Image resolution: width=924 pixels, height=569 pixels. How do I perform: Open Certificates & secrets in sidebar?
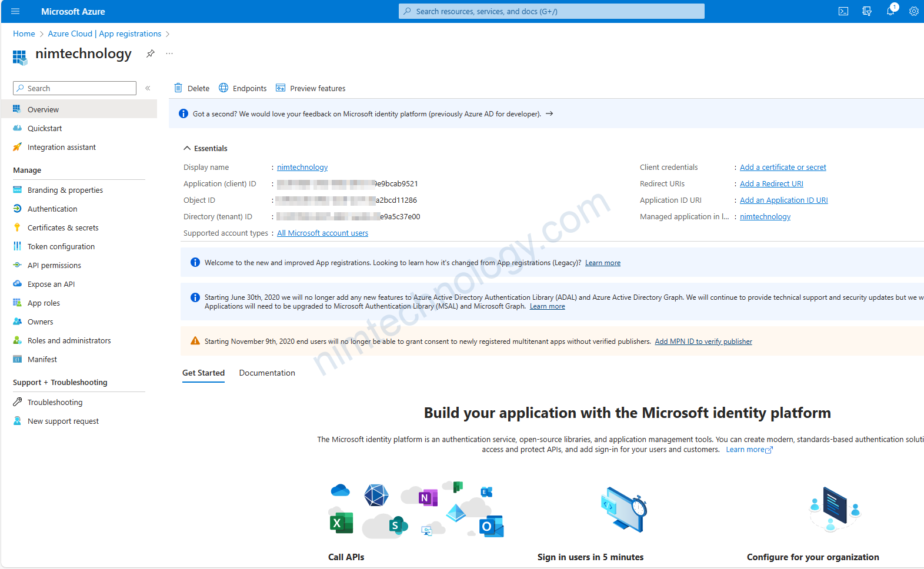pos(63,227)
